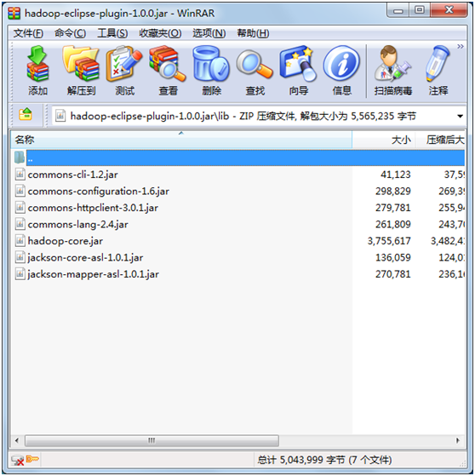Click size value 298,829
The image size is (475, 476).
click(x=393, y=191)
